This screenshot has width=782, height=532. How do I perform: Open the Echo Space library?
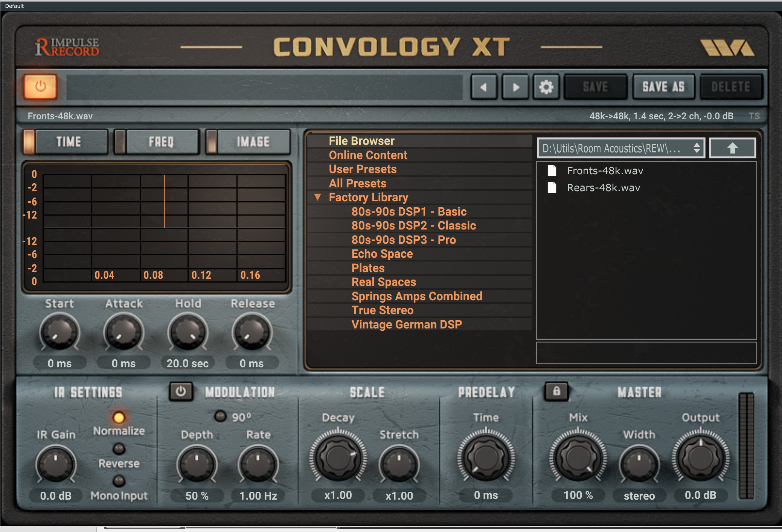click(x=420, y=254)
